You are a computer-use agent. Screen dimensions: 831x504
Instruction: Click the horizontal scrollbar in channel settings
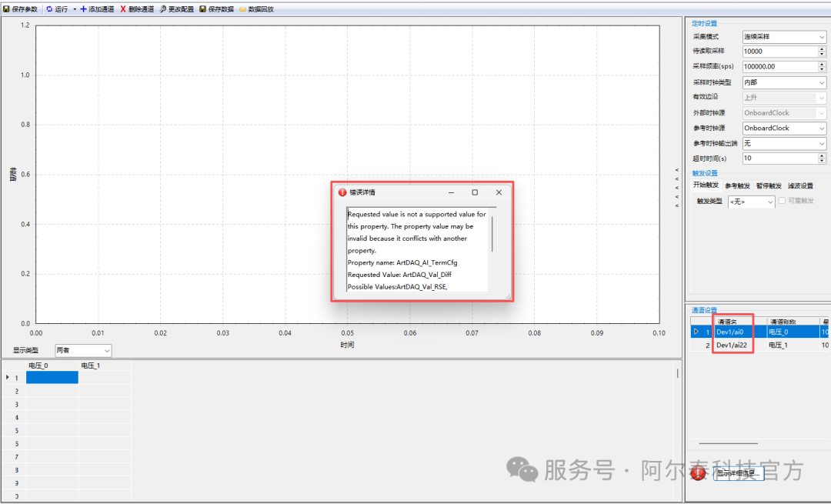728,443
